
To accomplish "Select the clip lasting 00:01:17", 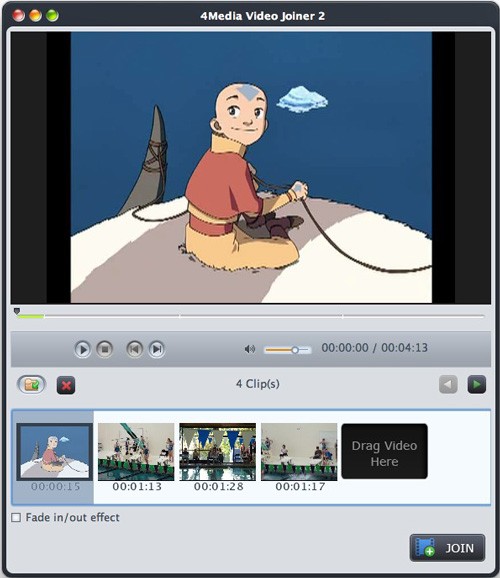I will pos(299,452).
